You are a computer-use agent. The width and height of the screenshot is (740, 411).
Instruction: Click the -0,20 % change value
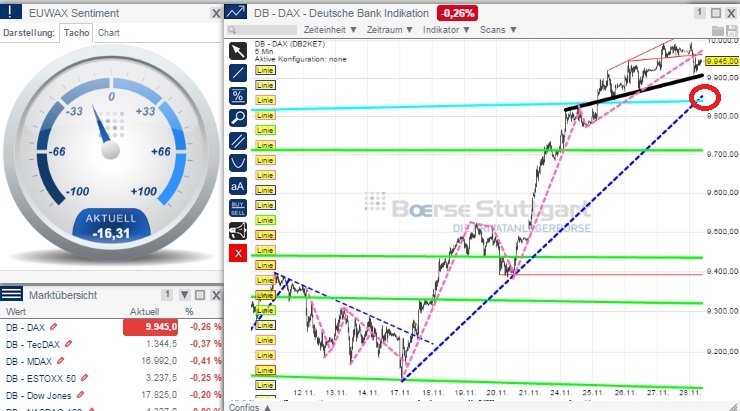coord(205,395)
